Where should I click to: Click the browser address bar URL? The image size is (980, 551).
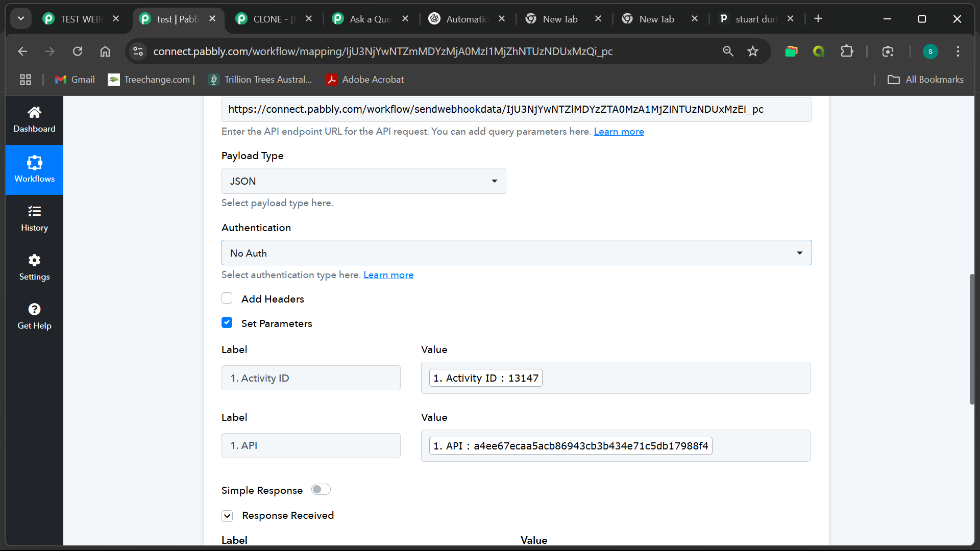[x=383, y=51]
